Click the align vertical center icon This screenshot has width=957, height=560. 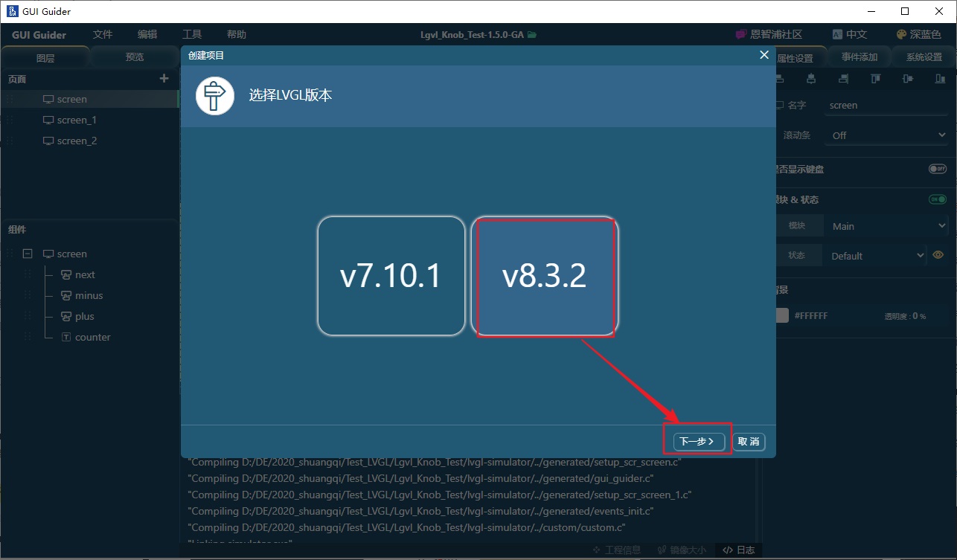coord(907,79)
